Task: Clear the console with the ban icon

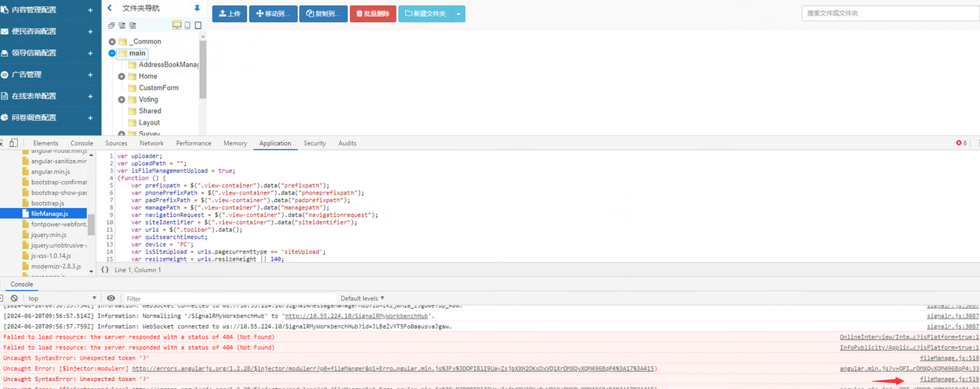Action: [x=14, y=298]
